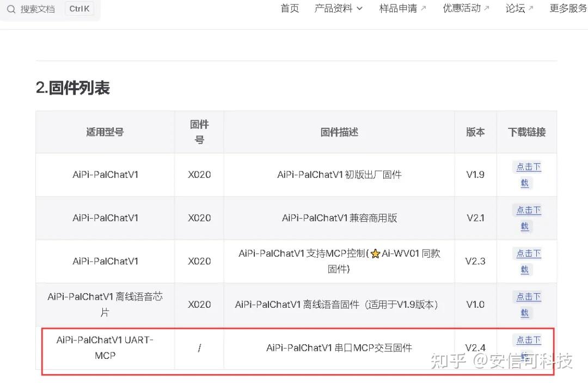Open the 更多服务 navigation item
Screen dimensions: 588x385
point(568,8)
